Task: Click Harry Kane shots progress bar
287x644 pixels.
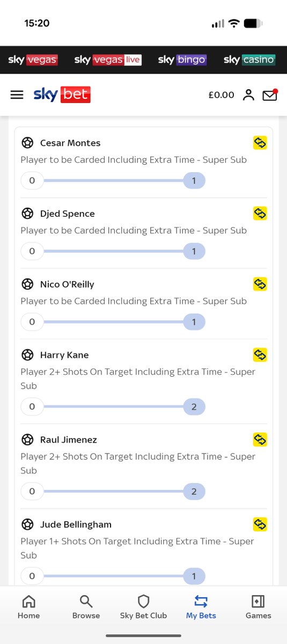Action: click(113, 407)
